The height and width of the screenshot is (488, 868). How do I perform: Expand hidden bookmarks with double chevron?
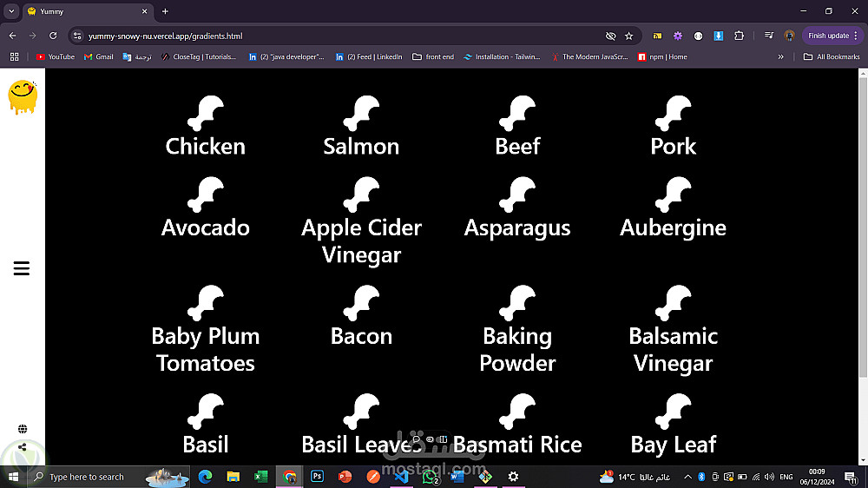tap(780, 56)
